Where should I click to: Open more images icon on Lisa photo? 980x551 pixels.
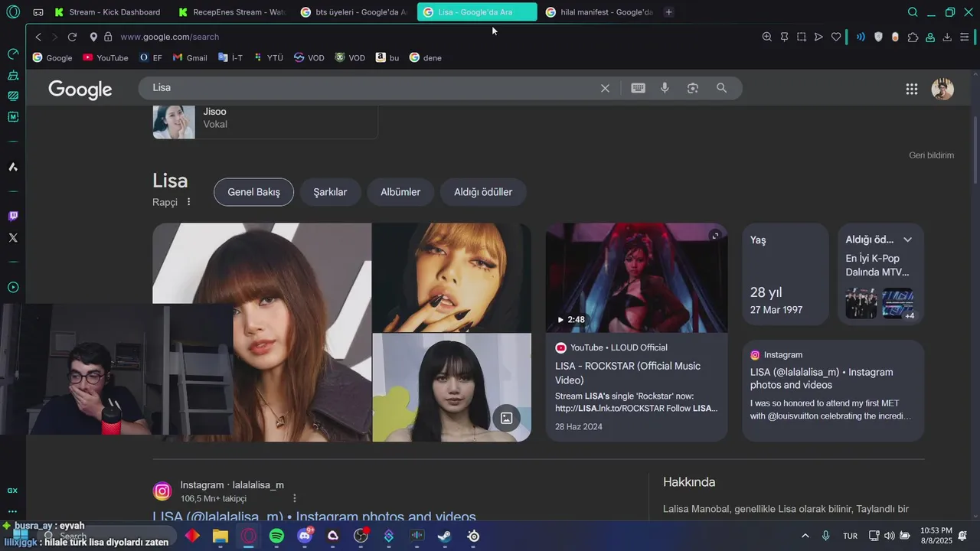pyautogui.click(x=506, y=418)
